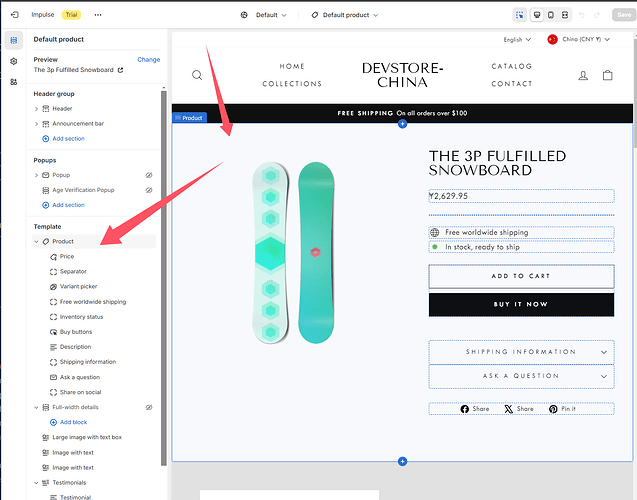
Task: Click the BUY IT NOW button
Action: coord(521,305)
